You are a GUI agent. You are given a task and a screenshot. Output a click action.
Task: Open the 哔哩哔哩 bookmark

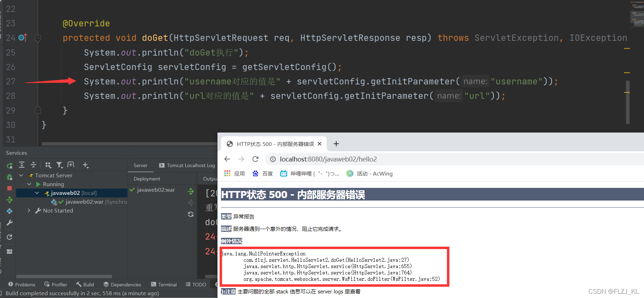pos(309,173)
